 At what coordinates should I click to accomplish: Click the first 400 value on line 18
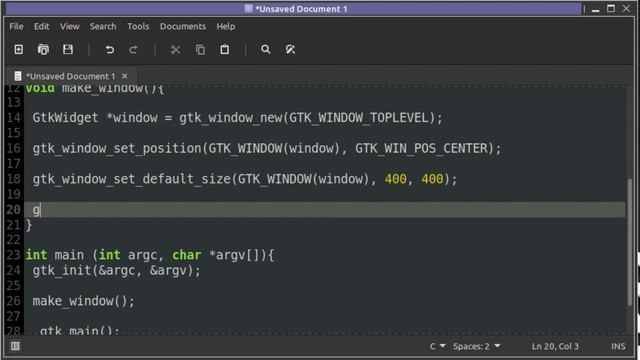click(x=396, y=179)
